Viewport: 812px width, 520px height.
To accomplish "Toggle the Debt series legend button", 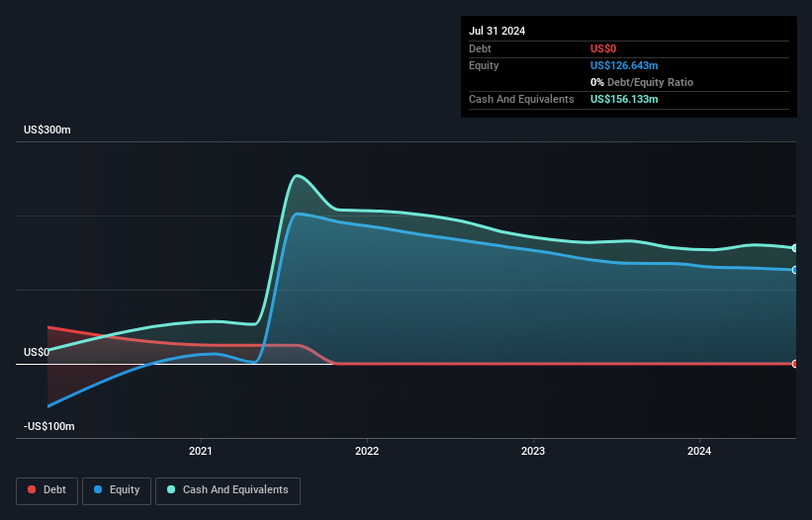I will [47, 490].
